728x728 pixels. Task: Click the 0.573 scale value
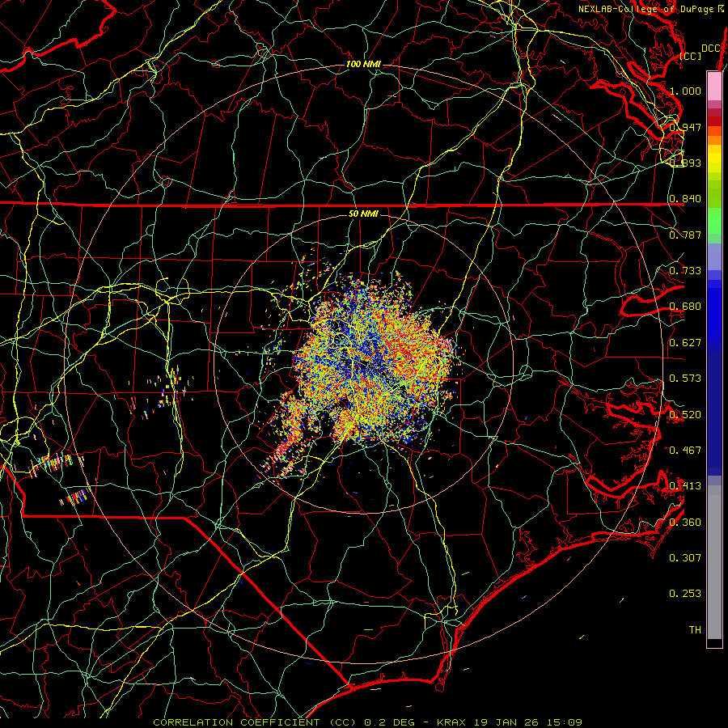(685, 379)
